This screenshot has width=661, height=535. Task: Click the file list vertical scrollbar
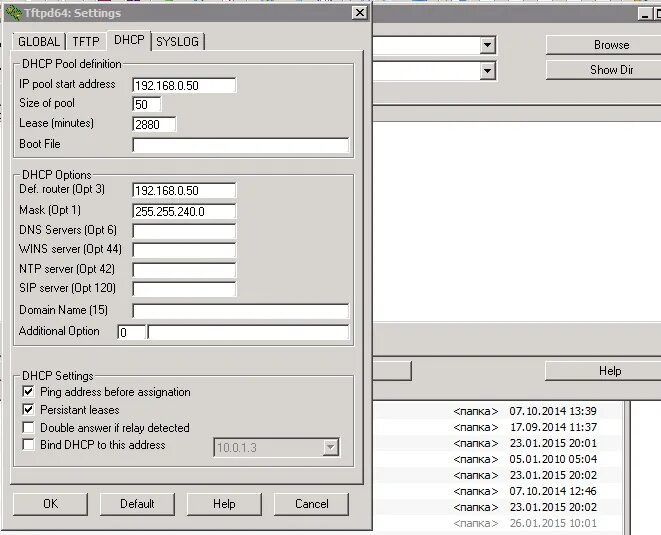click(x=627, y=468)
